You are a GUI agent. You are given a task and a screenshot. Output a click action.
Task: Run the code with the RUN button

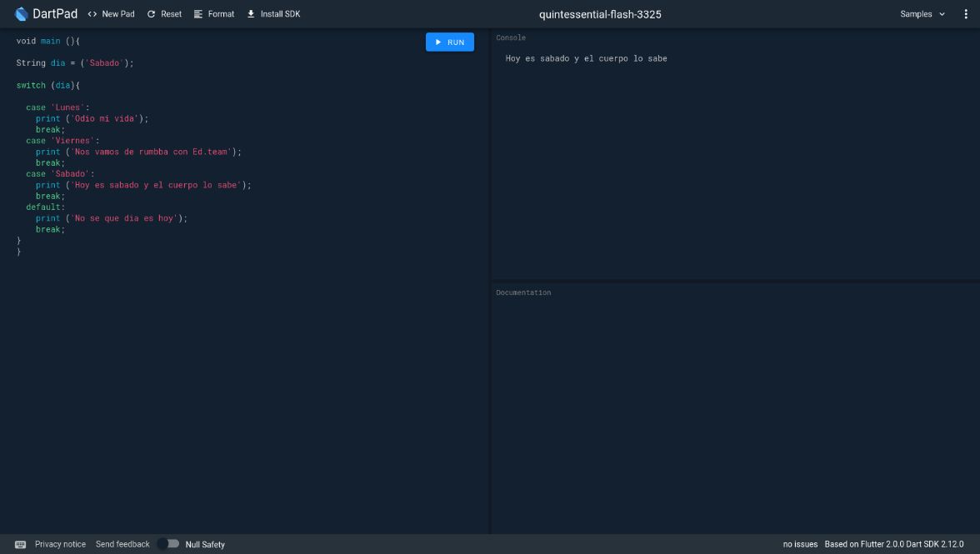pyautogui.click(x=450, y=42)
